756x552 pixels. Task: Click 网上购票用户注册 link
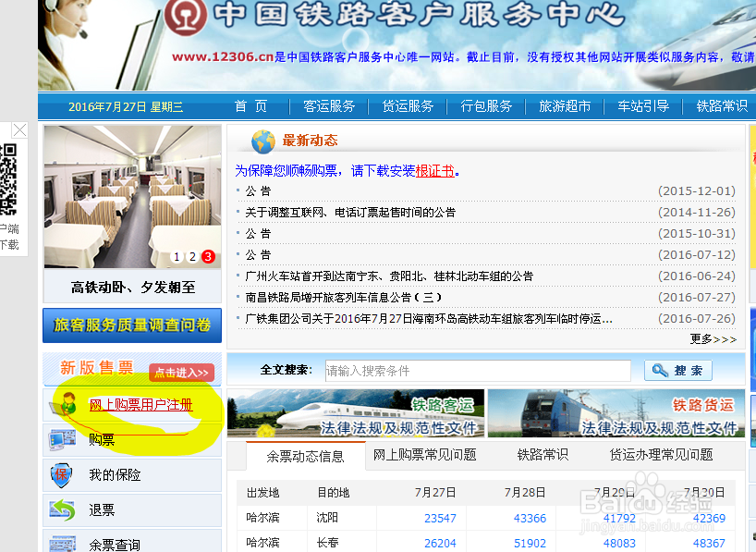click(x=140, y=404)
